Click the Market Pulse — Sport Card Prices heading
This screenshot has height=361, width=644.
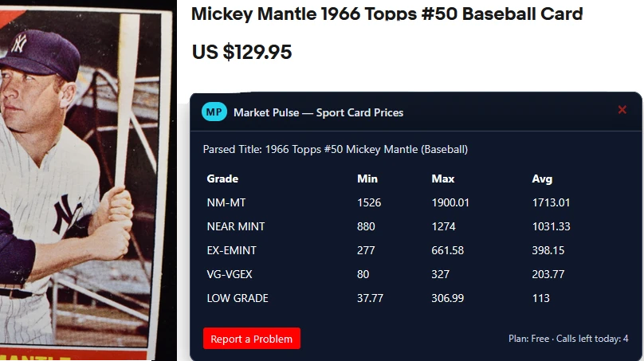(x=318, y=112)
